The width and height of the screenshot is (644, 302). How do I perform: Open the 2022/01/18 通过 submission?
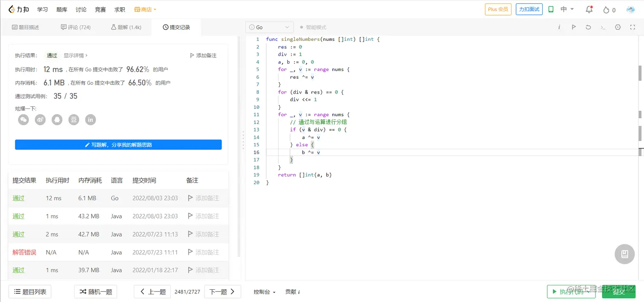[x=18, y=270]
